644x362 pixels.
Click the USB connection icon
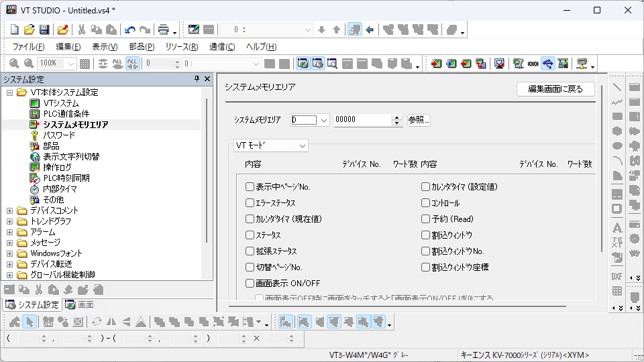548,64
